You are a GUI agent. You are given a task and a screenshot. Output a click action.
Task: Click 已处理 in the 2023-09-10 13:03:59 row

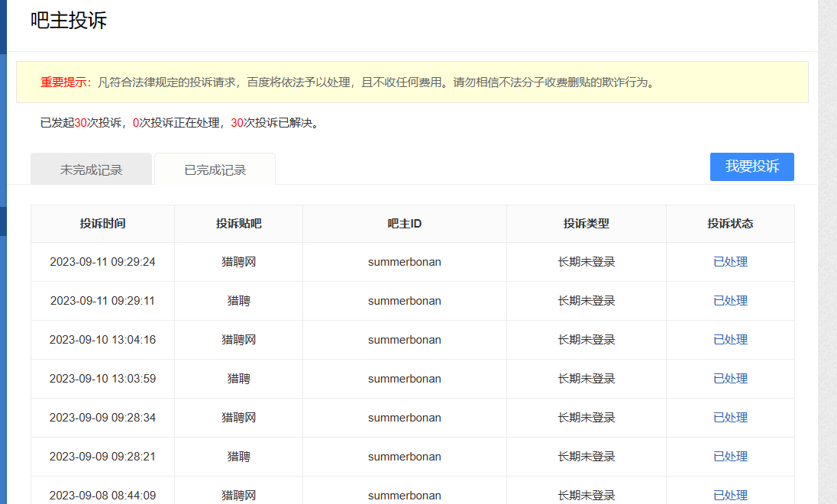(x=730, y=379)
